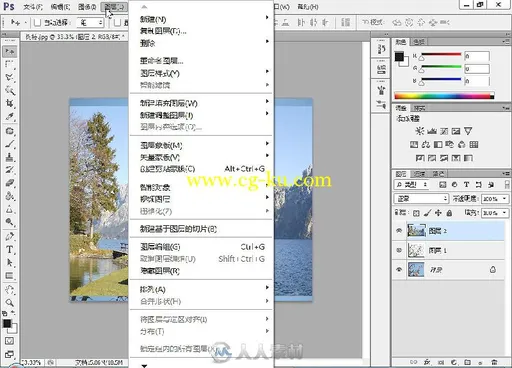Open the 图像(I) menu
This screenshot has height=368, width=512.
87,7
